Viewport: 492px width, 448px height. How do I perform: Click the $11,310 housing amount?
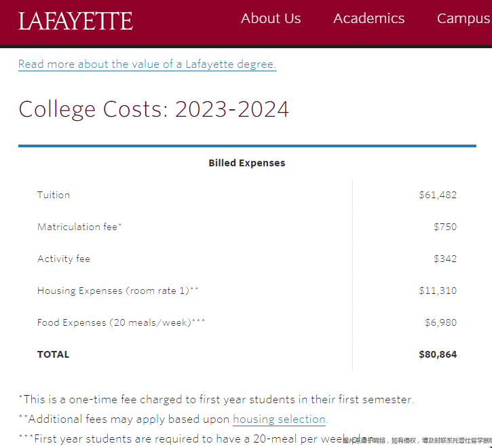[x=438, y=291]
